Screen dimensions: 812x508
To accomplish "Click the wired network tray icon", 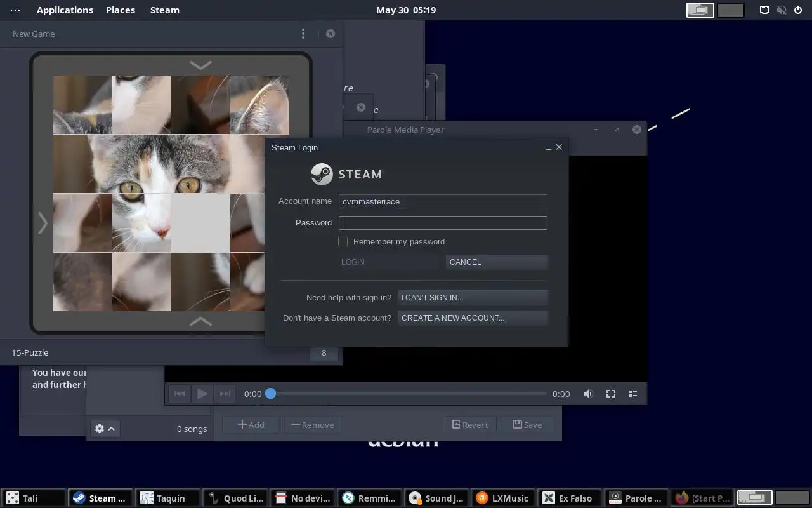I will (x=765, y=10).
